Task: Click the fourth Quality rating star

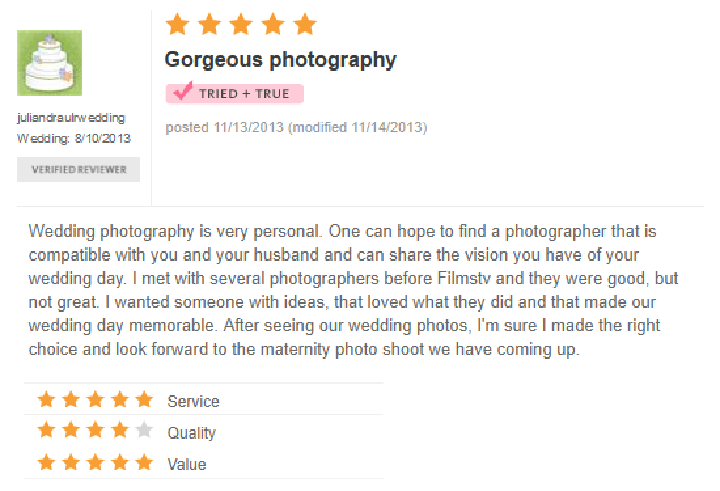Action: tap(120, 430)
